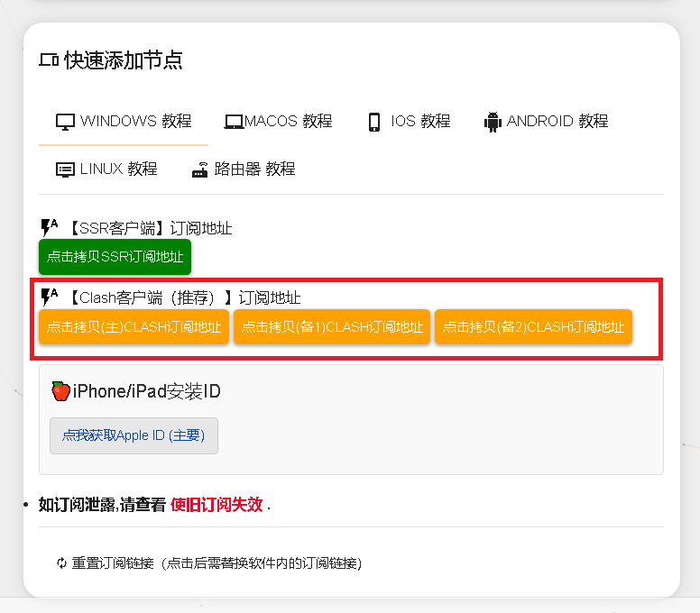
Task: Click the lightning icon next to Clash客户端
Action: [x=49, y=297]
